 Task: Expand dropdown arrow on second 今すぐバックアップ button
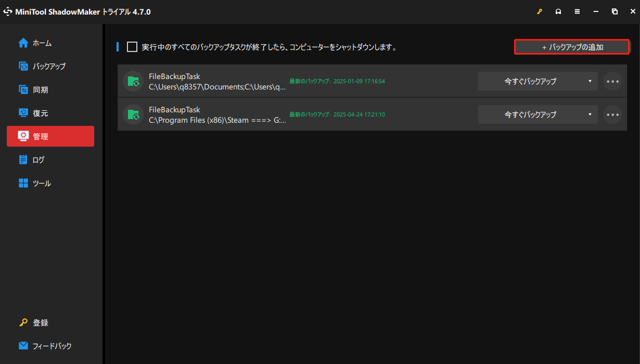click(590, 114)
